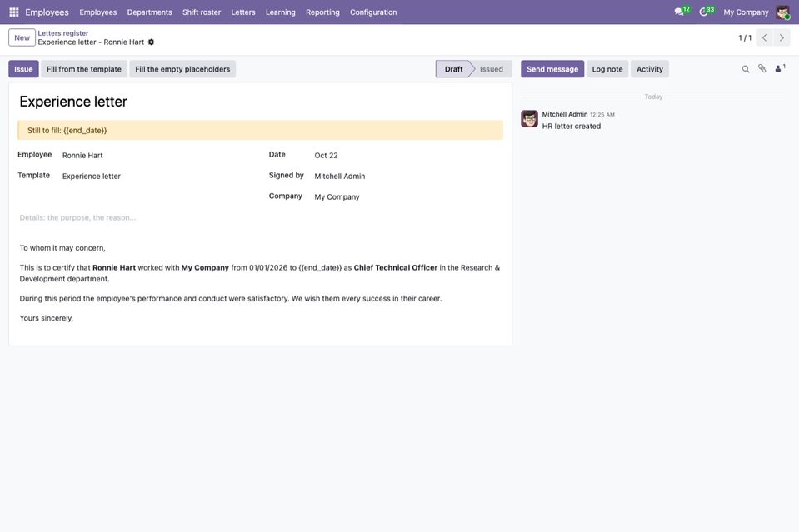The image size is (799, 532).
Task: Open the record actions gear icon
Action: coord(152,42)
